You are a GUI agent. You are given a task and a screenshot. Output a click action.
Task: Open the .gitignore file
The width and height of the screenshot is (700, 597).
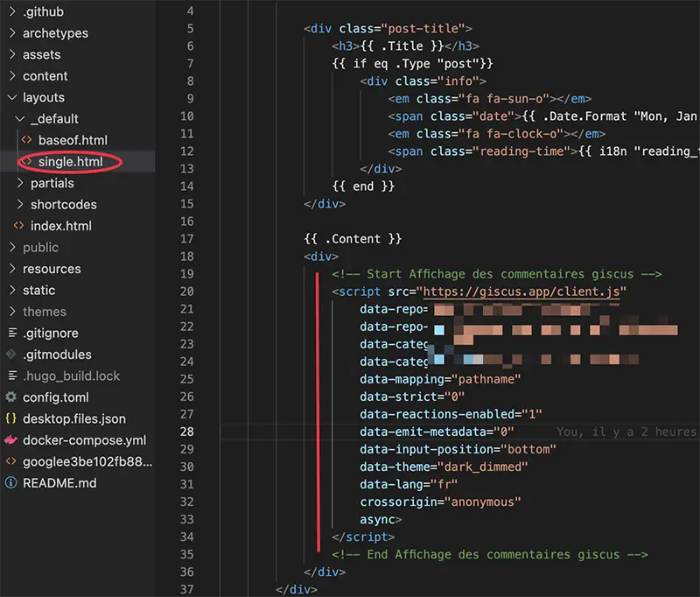(51, 334)
